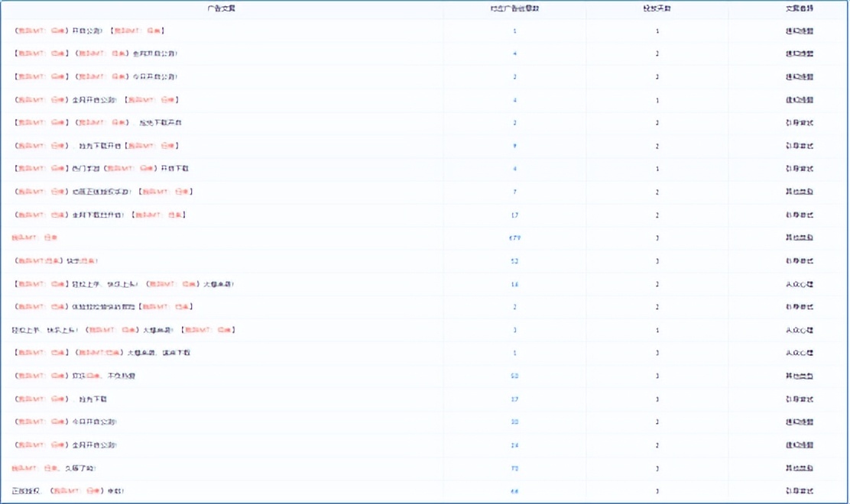850x504 pixels.
Task: Click 从众心理 in the row starting with 轻松上手
Action: point(800,330)
